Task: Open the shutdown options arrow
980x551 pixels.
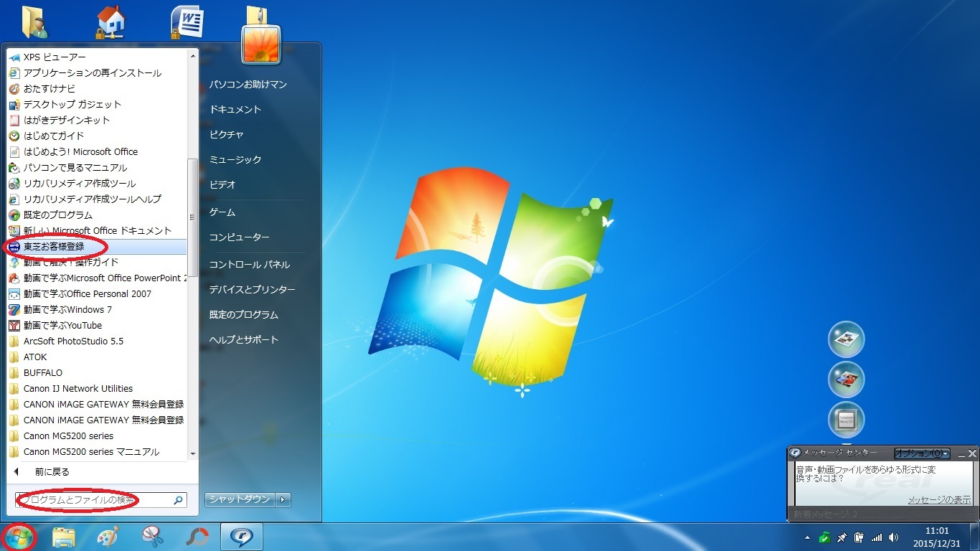Action: click(x=283, y=499)
